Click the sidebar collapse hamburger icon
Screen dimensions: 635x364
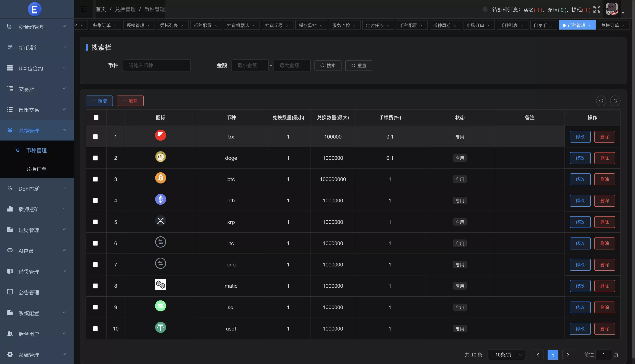click(x=83, y=9)
